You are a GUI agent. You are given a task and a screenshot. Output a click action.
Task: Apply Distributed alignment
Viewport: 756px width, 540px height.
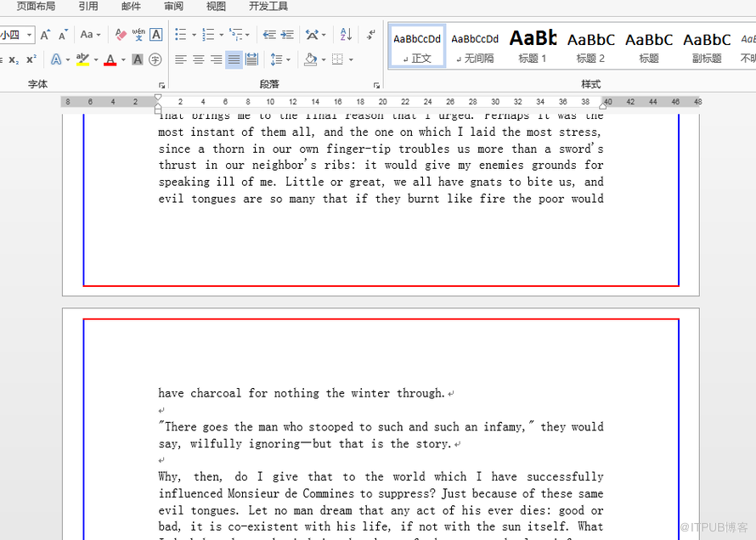click(251, 59)
